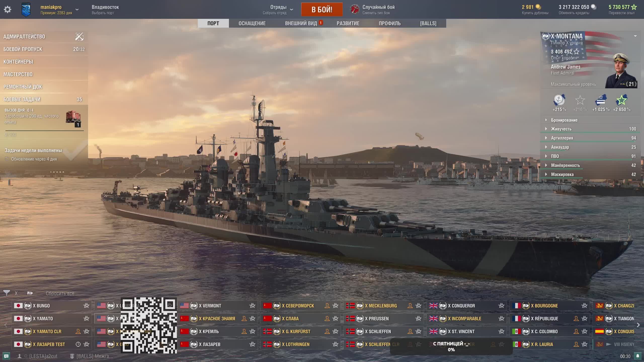Click the notification bell icon

click(637, 356)
